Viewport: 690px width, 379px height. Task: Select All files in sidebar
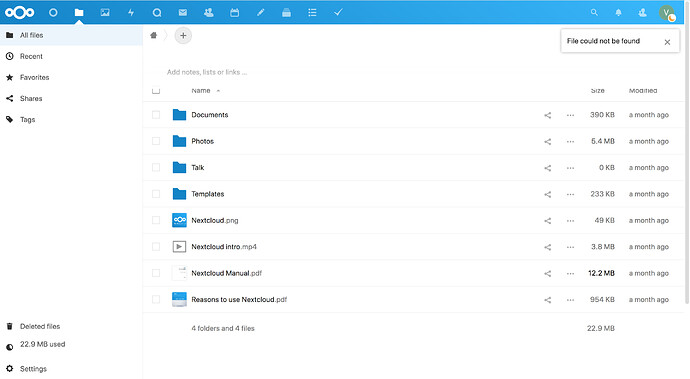[71, 35]
